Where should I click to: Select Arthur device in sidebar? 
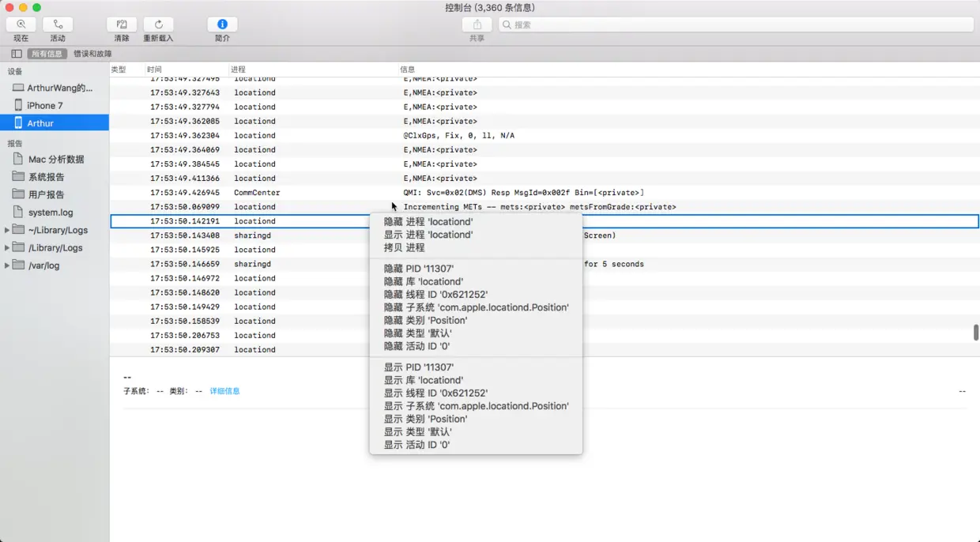point(55,122)
